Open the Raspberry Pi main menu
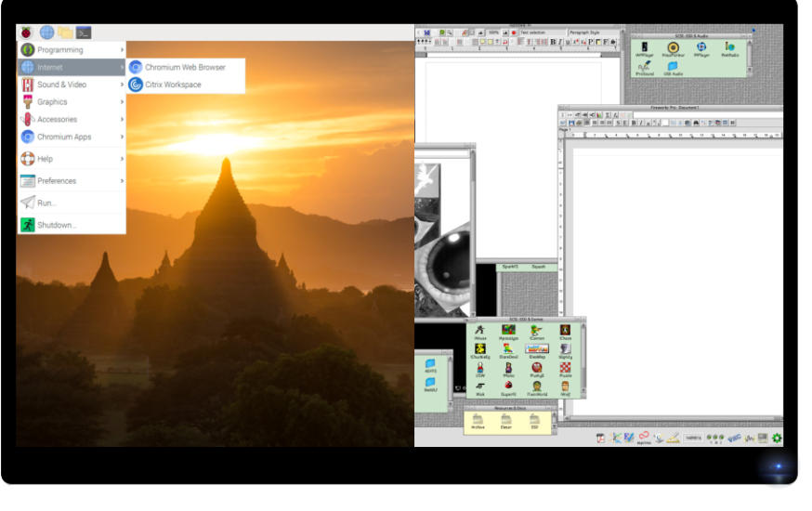Viewport: 812px width, 511px height. [26, 33]
